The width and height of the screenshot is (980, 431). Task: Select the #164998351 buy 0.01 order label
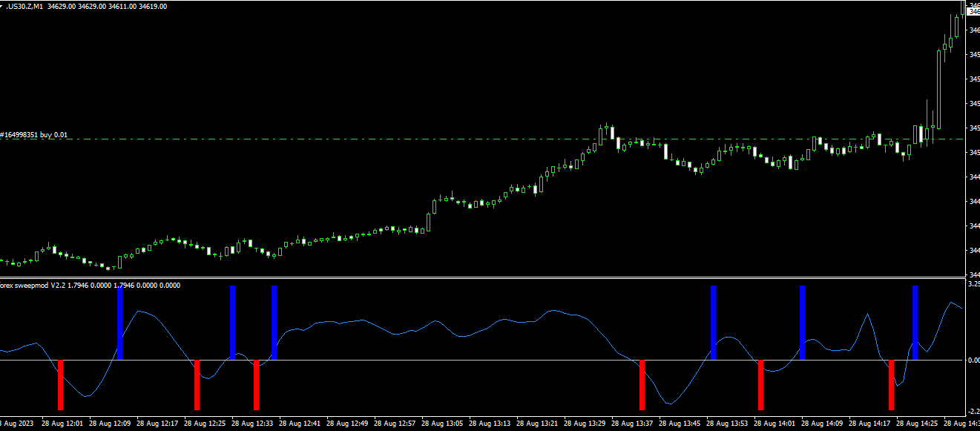(34, 134)
